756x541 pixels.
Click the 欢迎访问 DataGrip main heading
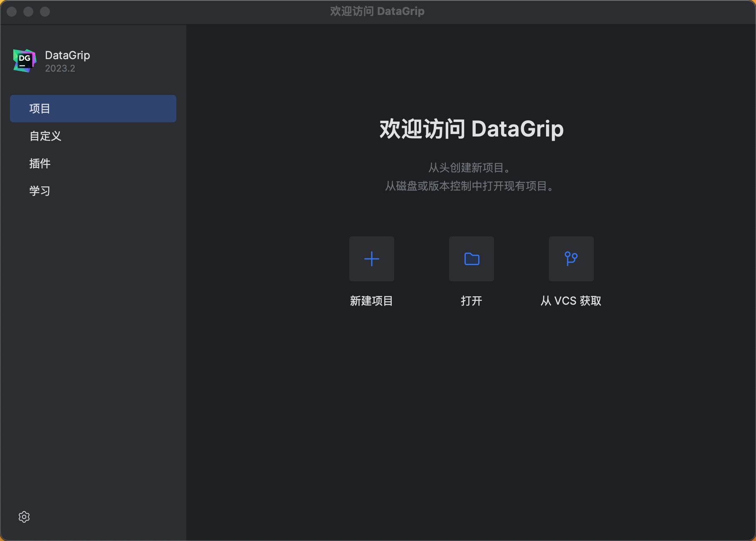click(471, 129)
